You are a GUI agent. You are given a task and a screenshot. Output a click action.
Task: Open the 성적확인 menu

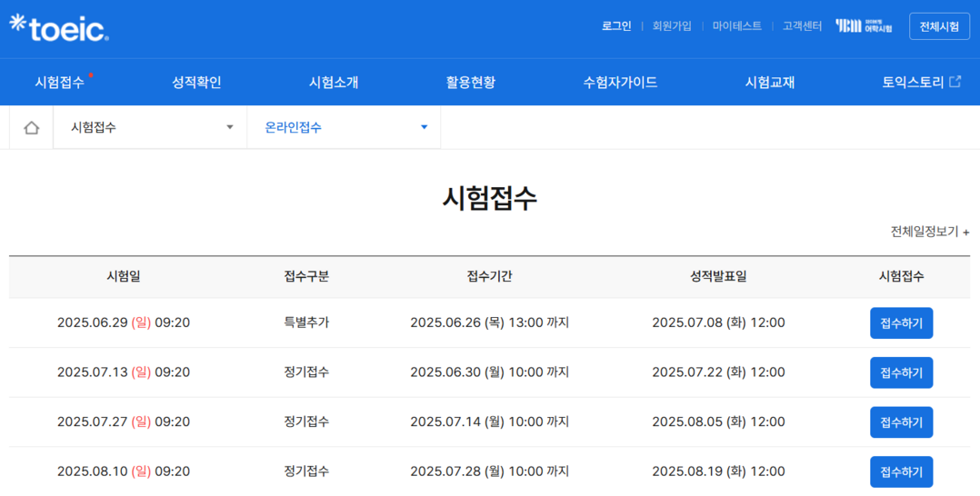click(196, 83)
